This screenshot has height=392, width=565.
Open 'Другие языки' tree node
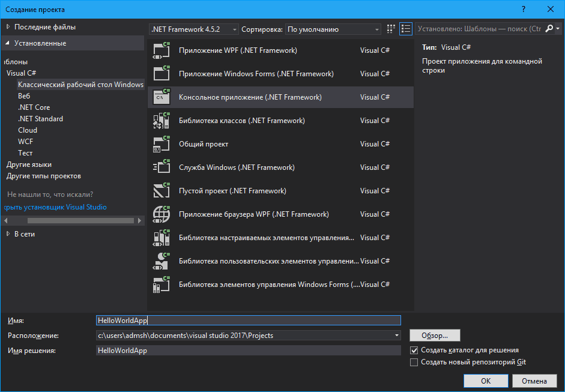pos(29,164)
